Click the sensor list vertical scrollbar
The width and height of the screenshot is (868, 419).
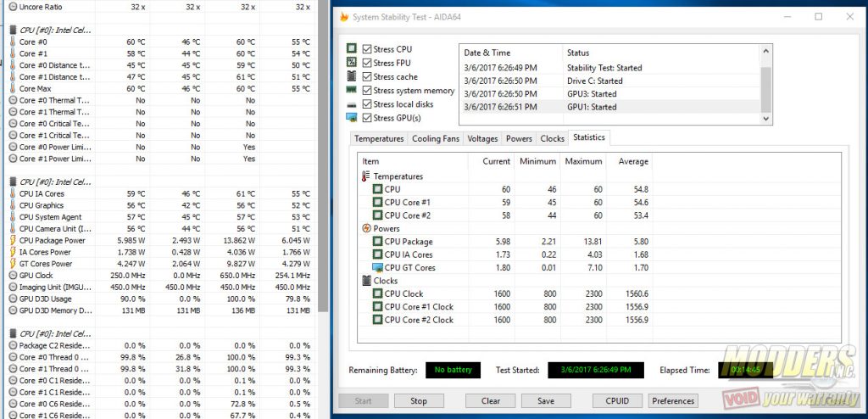[322, 155]
